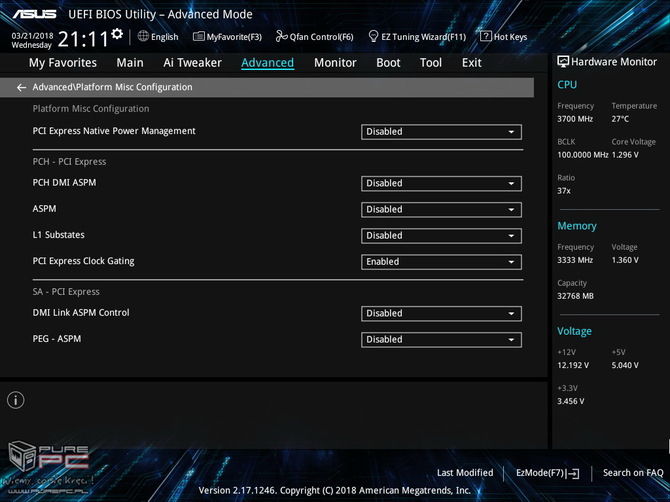Click the Core Voltage value 1.296 V
670x502 pixels.
tap(625, 155)
